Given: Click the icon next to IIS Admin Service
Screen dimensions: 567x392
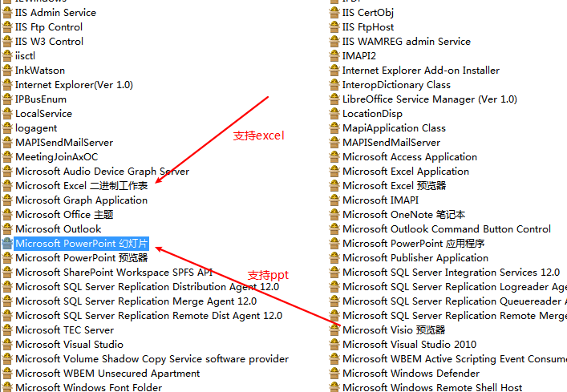Looking at the screenshot, I should pyautogui.click(x=7, y=13).
